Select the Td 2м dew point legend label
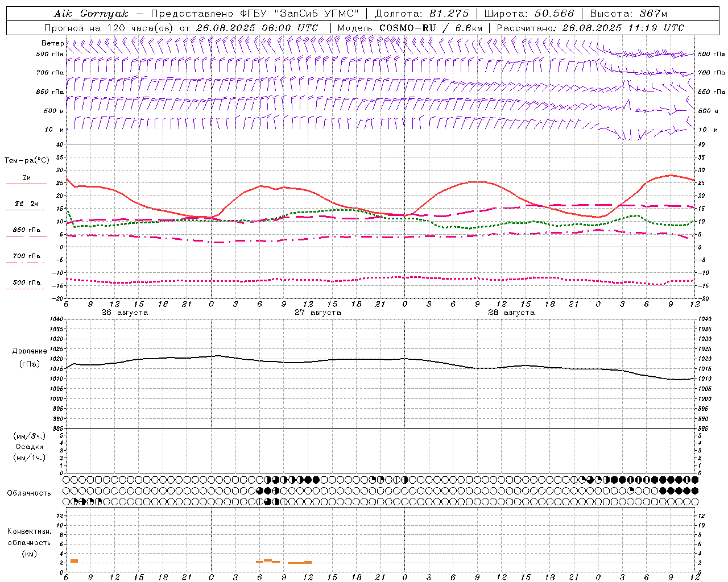This screenshot has width=728, height=582. click(26, 203)
